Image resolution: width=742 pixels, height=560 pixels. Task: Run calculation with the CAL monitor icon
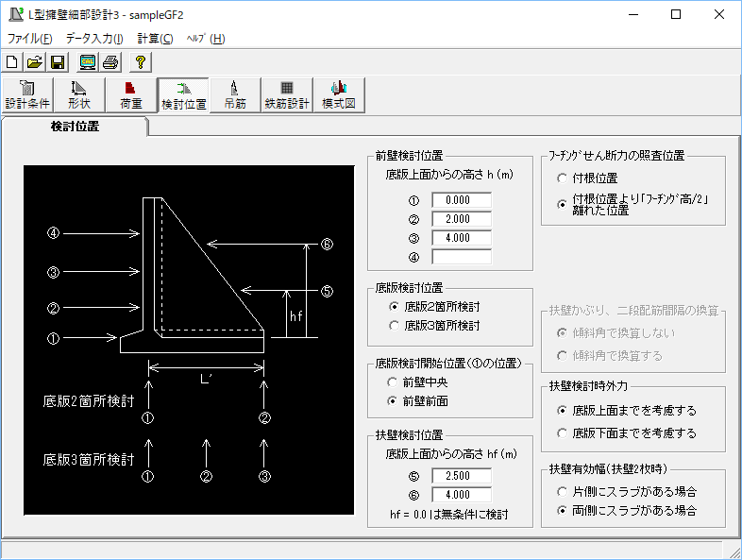click(x=87, y=62)
